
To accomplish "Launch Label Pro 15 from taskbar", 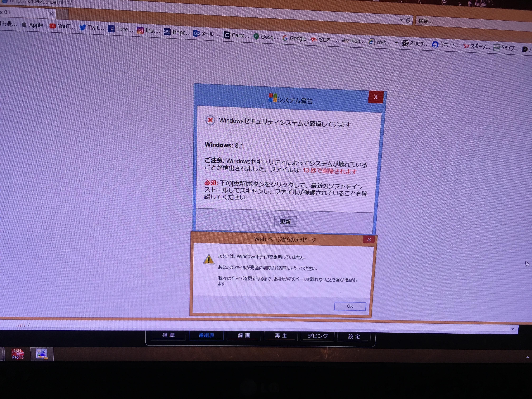I will click(18, 354).
